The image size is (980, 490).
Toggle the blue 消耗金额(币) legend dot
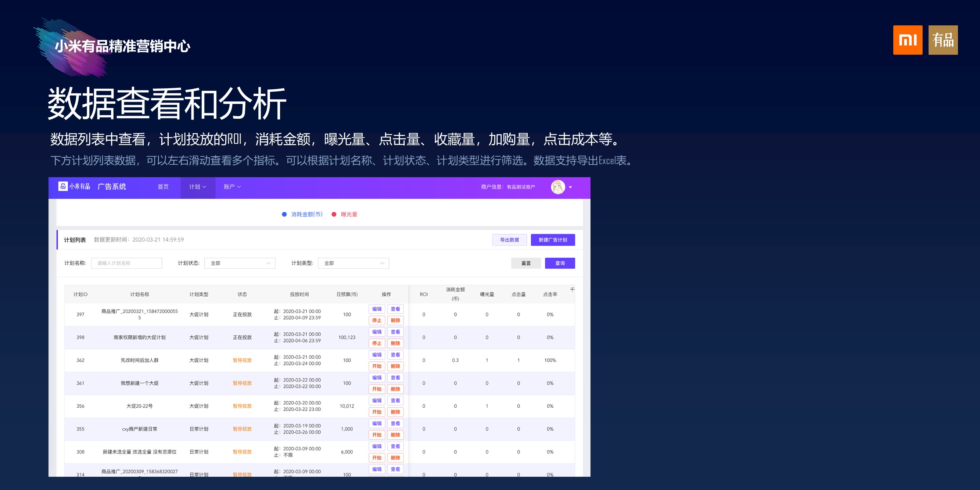tap(284, 214)
